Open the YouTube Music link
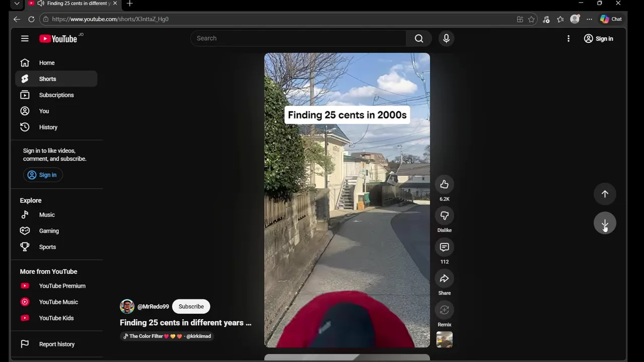 [56, 302]
